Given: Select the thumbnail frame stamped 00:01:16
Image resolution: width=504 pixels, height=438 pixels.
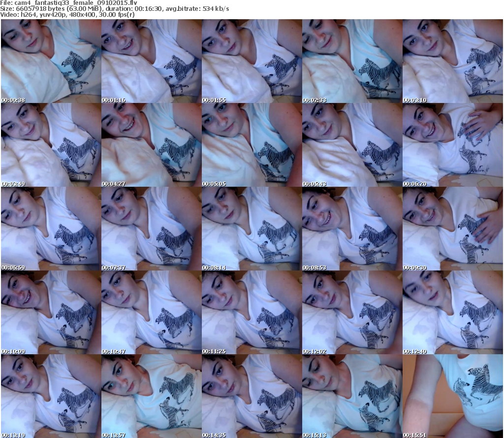Looking at the screenshot, I should click(x=152, y=61).
